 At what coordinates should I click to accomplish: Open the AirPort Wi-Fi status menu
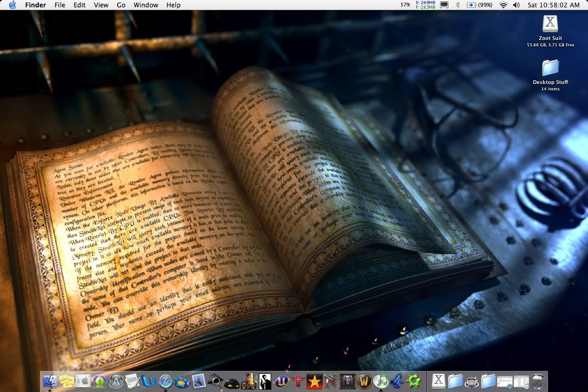pyautogui.click(x=503, y=5)
